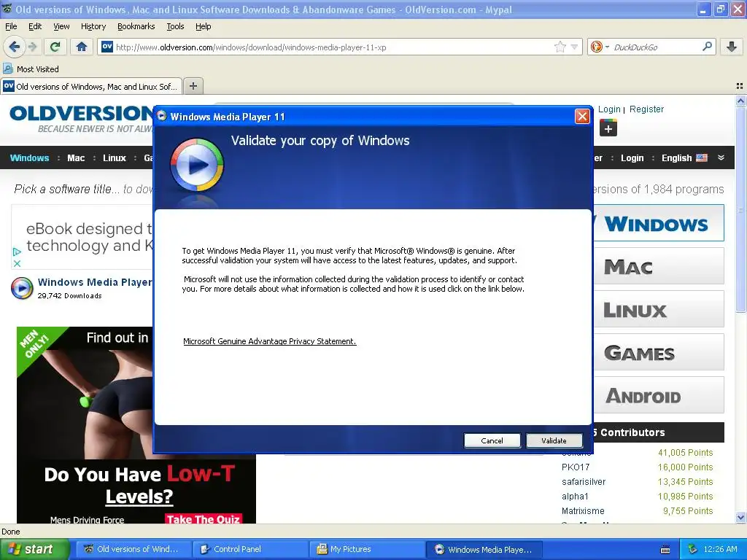Cancel the Windows Media Player 11 setup
This screenshot has height=560, width=747.
(492, 440)
